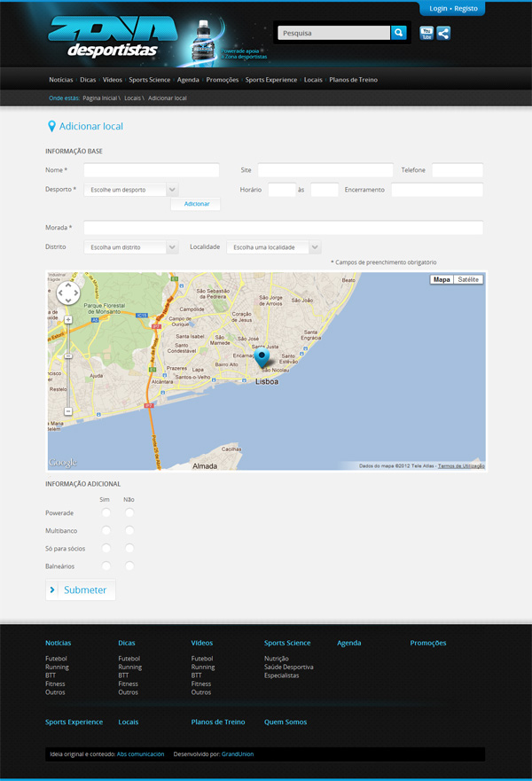
Task: Open Dicas in the navigation bar
Action: pyautogui.click(x=88, y=80)
